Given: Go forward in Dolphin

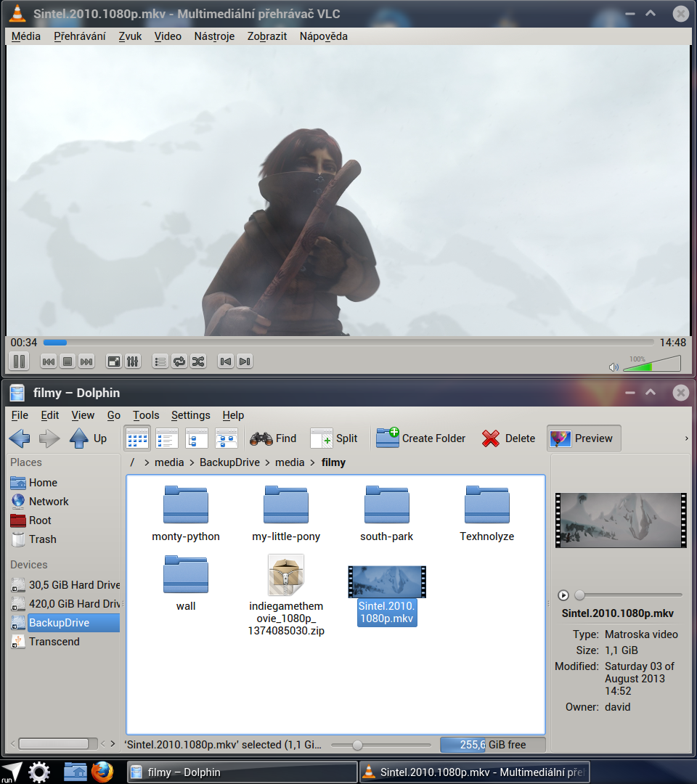Looking at the screenshot, I should coord(49,438).
